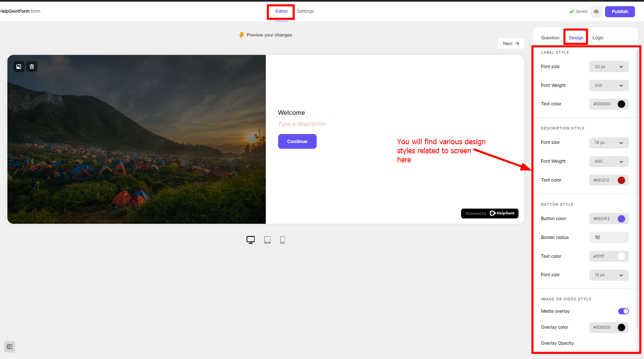Click the Media overlay label
Viewport: 644px width, 359px height.
coord(555,311)
